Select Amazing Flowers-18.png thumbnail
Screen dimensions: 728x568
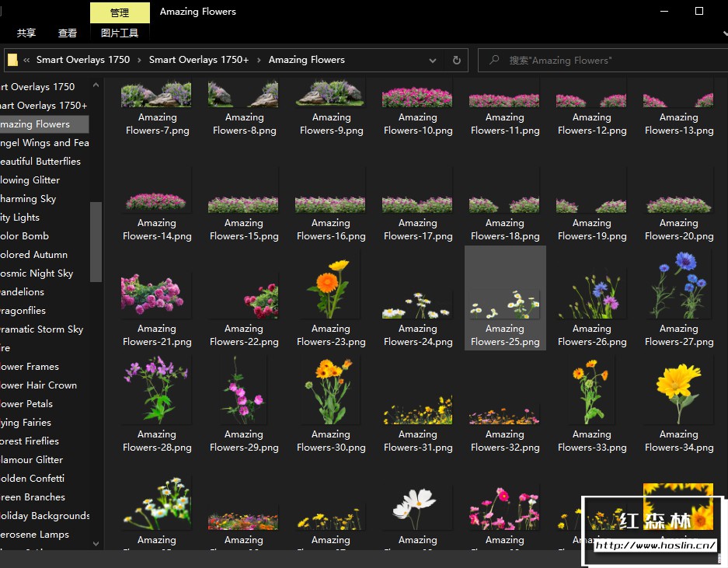pyautogui.click(x=504, y=204)
